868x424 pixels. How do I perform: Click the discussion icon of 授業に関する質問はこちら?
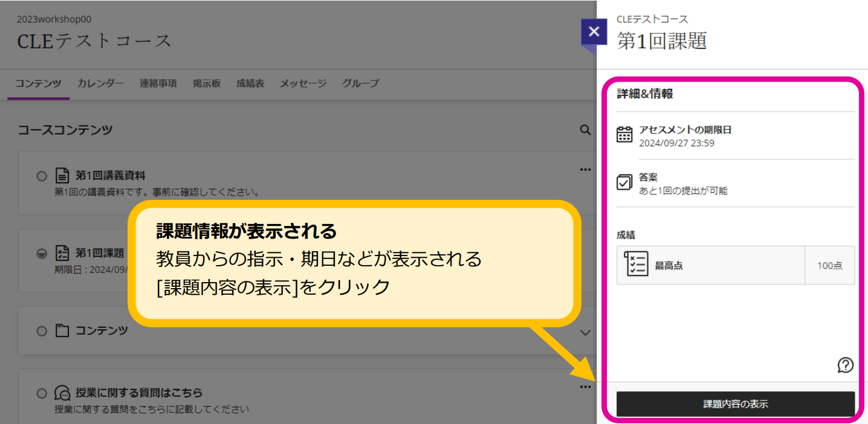[x=62, y=393]
